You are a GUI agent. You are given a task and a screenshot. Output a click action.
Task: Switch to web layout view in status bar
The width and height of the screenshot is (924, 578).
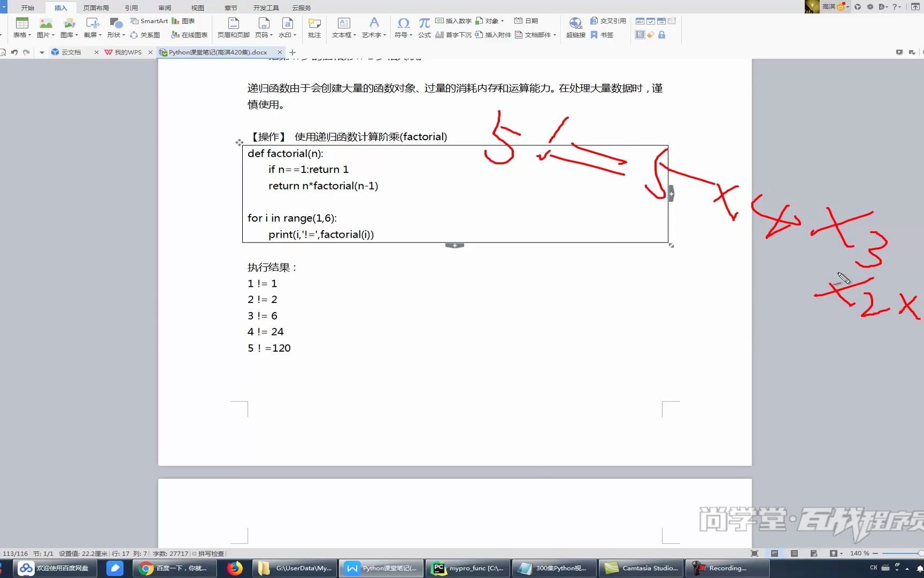814,553
